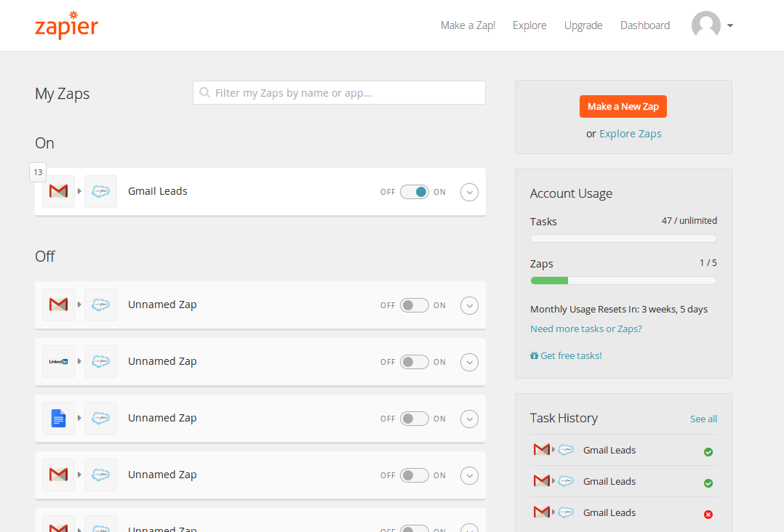784x532 pixels.
Task: Click the Gmail icon of the top Task History entry
Action: (x=542, y=450)
